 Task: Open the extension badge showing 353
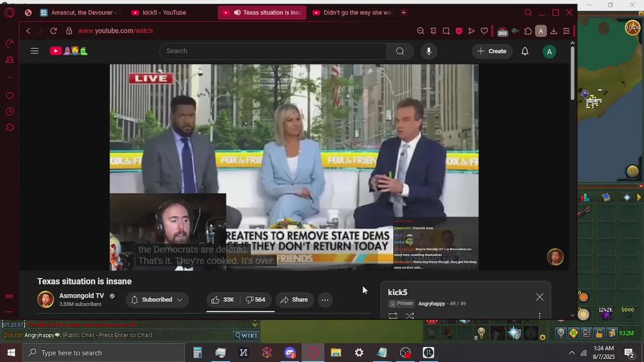tap(502, 31)
